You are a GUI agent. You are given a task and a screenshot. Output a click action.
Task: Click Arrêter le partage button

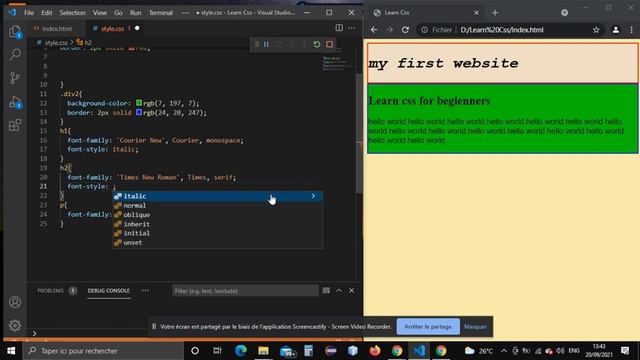[428, 327]
